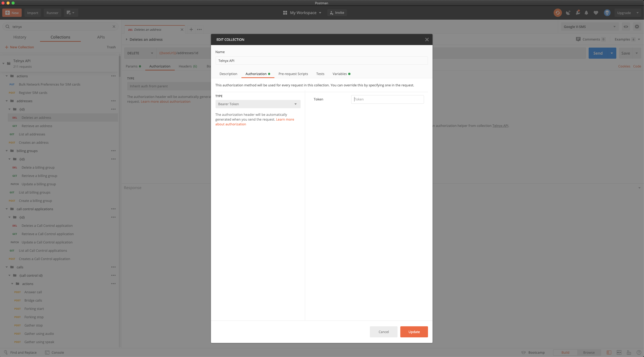The image size is (644, 357).
Task: Open options for the addresses folder
Action: coord(114,101)
